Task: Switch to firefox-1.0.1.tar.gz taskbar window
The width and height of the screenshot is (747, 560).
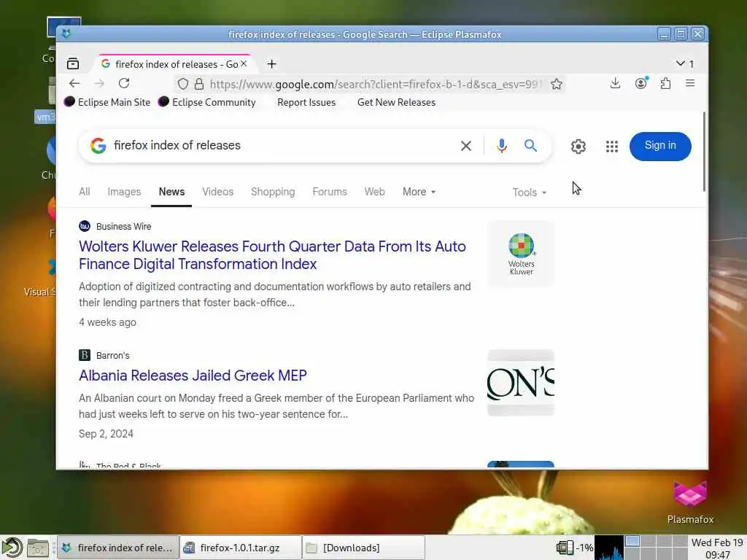Action: pyautogui.click(x=241, y=548)
